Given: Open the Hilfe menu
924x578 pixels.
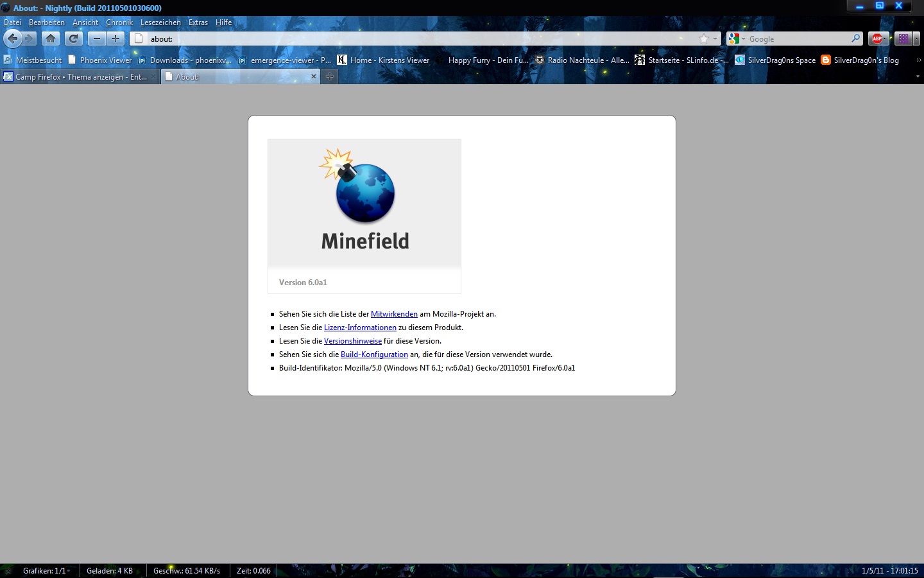Looking at the screenshot, I should pos(224,22).
